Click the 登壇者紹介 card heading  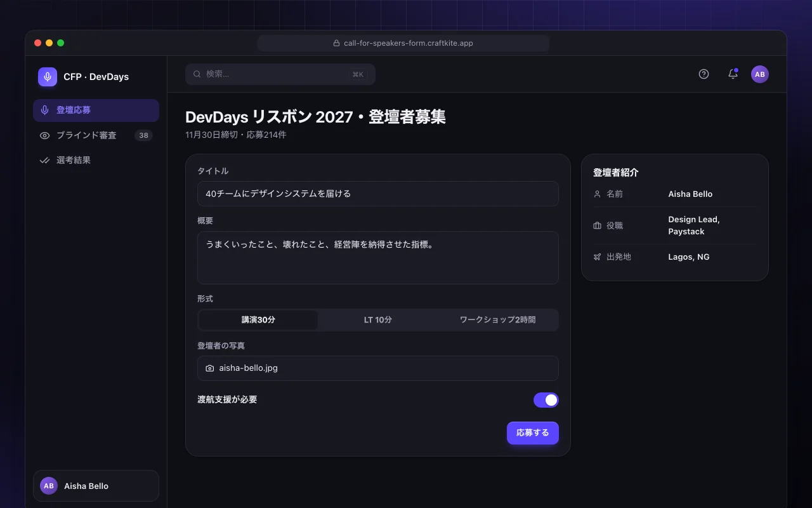616,173
